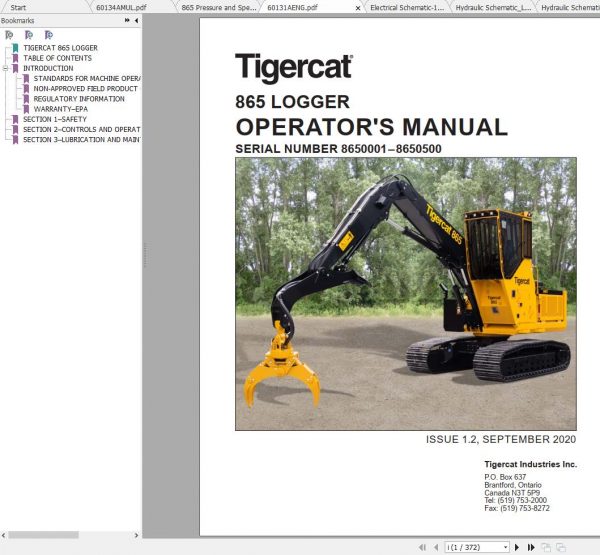The image size is (600, 555).
Task: Click the logger machine cover photo
Action: tap(406, 294)
